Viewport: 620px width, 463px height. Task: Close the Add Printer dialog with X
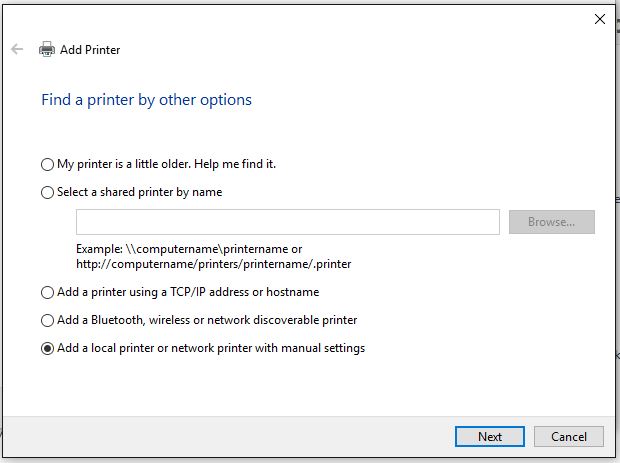click(x=599, y=19)
